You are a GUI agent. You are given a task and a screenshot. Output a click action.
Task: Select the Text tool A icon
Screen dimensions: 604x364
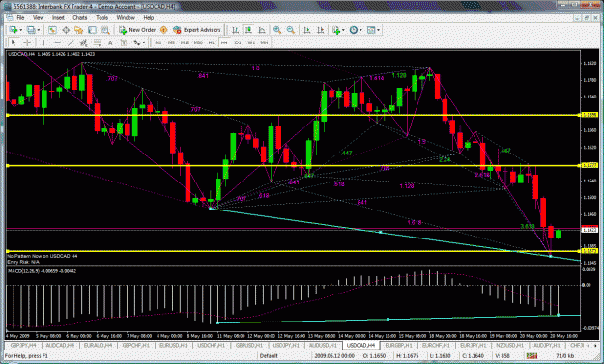click(110, 42)
